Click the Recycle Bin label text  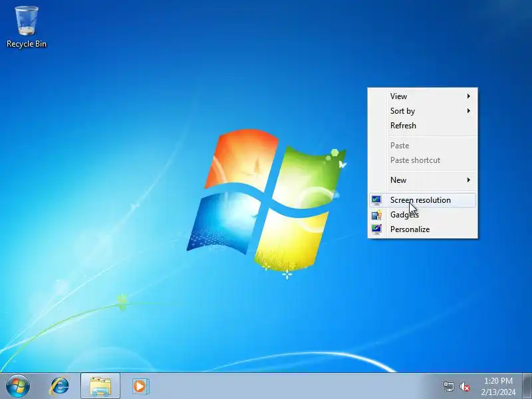(27, 44)
